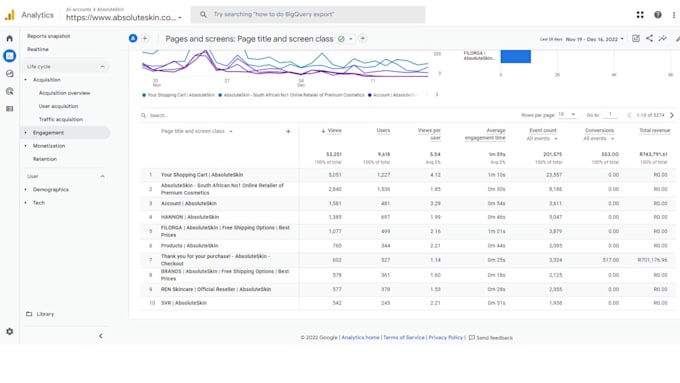
Task: Add a filter with plus icon beside title
Action: pyautogui.click(x=363, y=39)
